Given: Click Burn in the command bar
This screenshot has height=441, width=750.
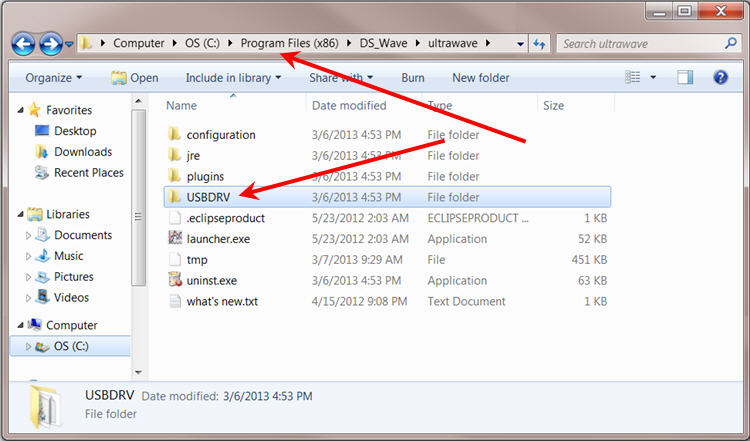Looking at the screenshot, I should pyautogui.click(x=413, y=77).
